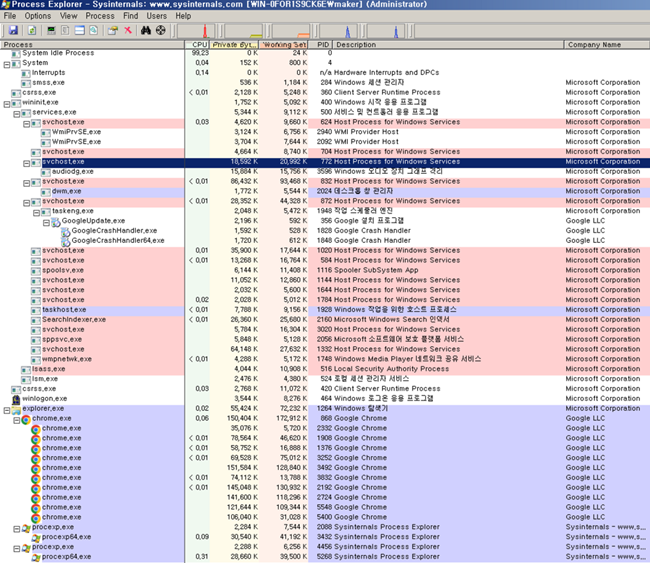Select the Interrupts row

[x=325, y=73]
